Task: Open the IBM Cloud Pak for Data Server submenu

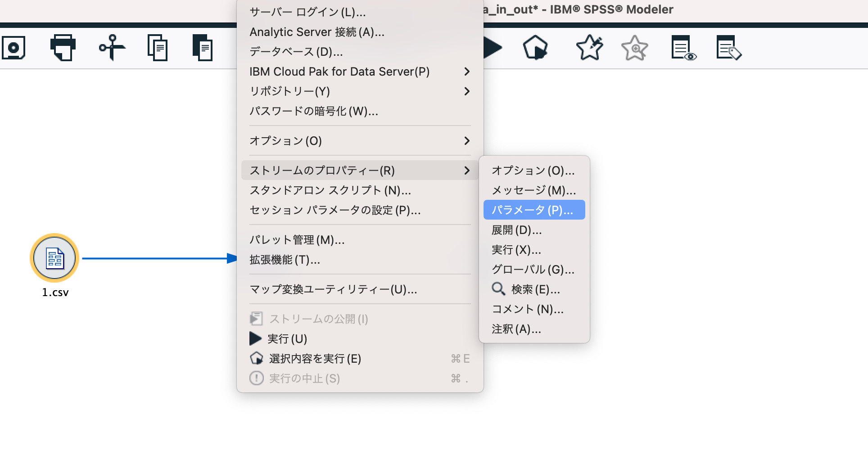Action: (x=339, y=71)
